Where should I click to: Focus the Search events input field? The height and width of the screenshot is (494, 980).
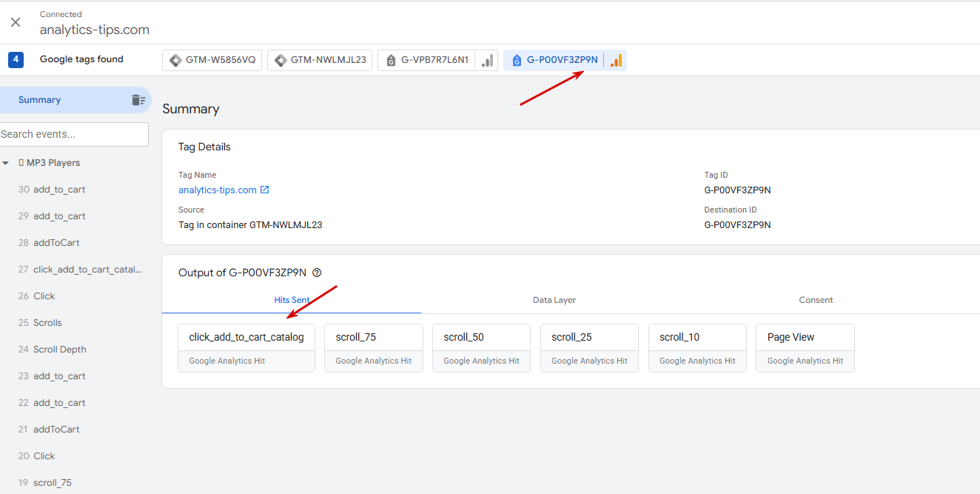[x=74, y=134]
